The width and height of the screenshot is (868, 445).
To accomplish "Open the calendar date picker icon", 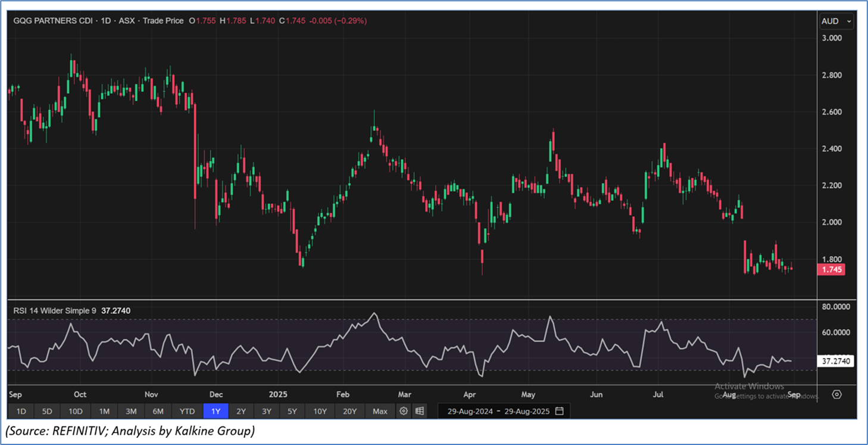I will (x=559, y=411).
